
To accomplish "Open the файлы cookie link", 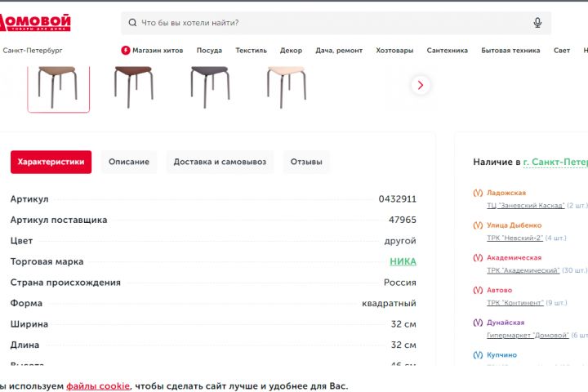I will click(98, 385).
